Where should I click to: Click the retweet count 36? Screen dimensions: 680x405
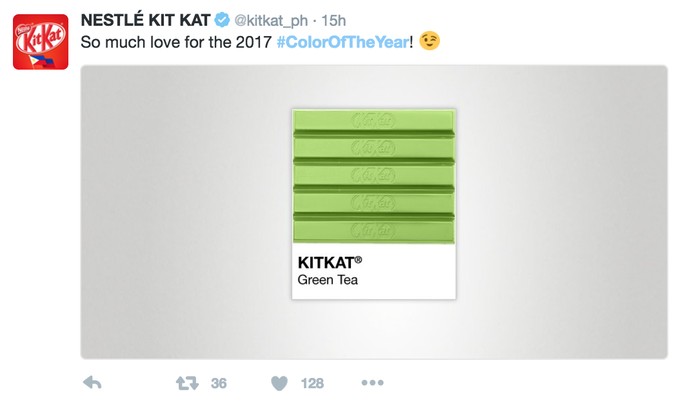[x=219, y=382]
